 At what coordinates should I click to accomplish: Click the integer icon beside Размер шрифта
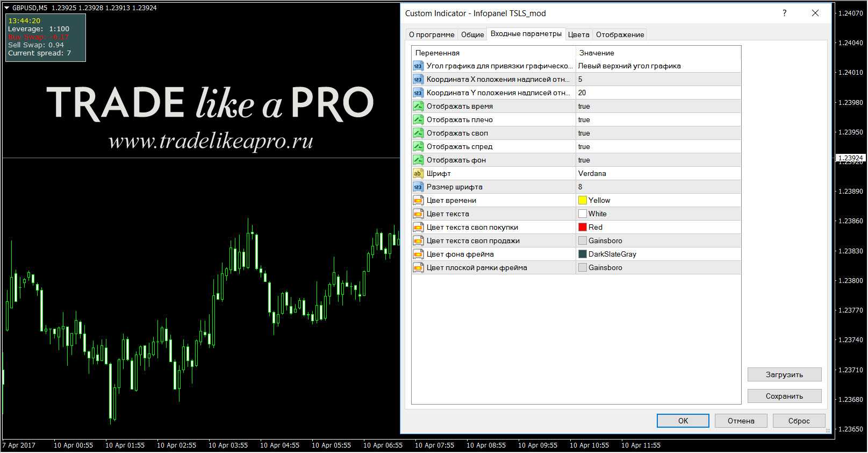[x=418, y=187]
